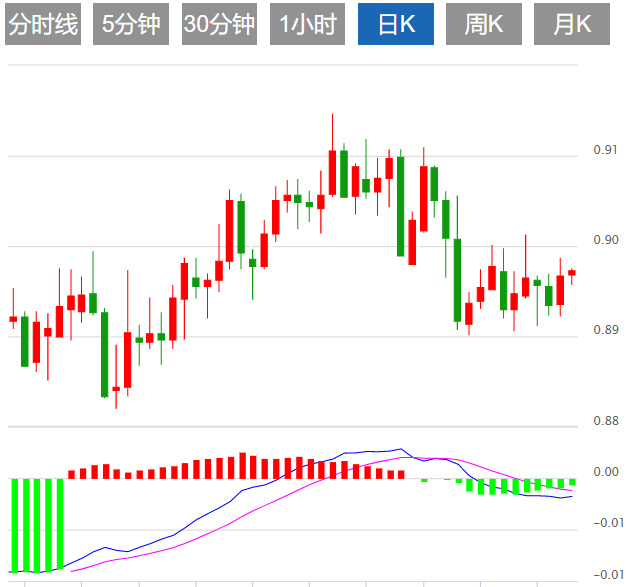This screenshot has width=636, height=587.
Task: Select the 30分钟 interval tab
Action: click(219, 24)
